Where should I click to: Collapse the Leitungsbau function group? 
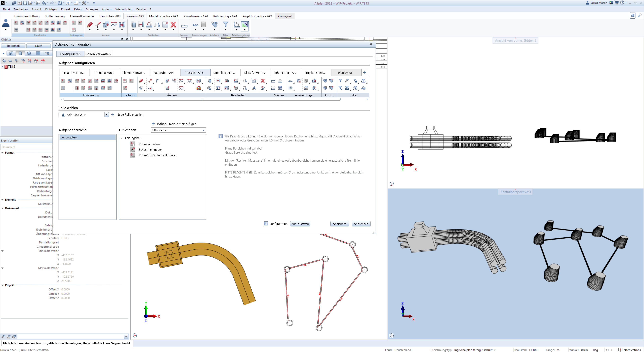point(121,138)
